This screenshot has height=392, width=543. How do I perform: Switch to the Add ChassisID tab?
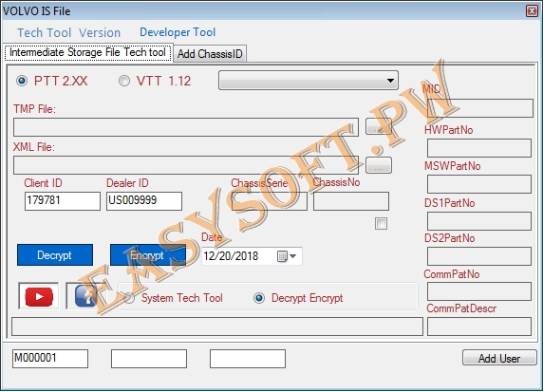point(210,54)
